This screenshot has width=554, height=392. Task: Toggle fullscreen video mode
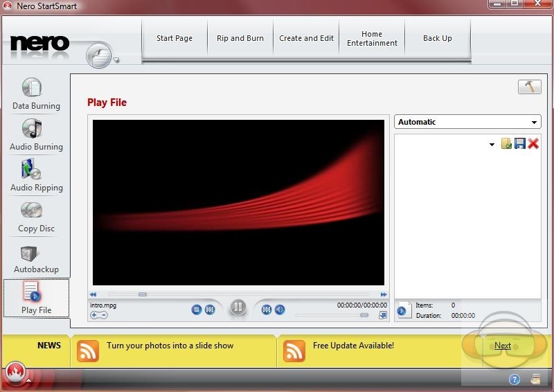tap(382, 315)
